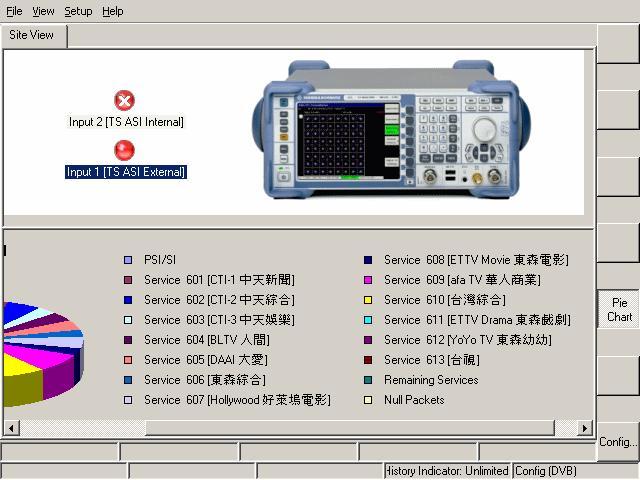This screenshot has width=640, height=480.
Task: Select the Input 1 [TS ASI External] label
Action: pyautogui.click(x=126, y=172)
